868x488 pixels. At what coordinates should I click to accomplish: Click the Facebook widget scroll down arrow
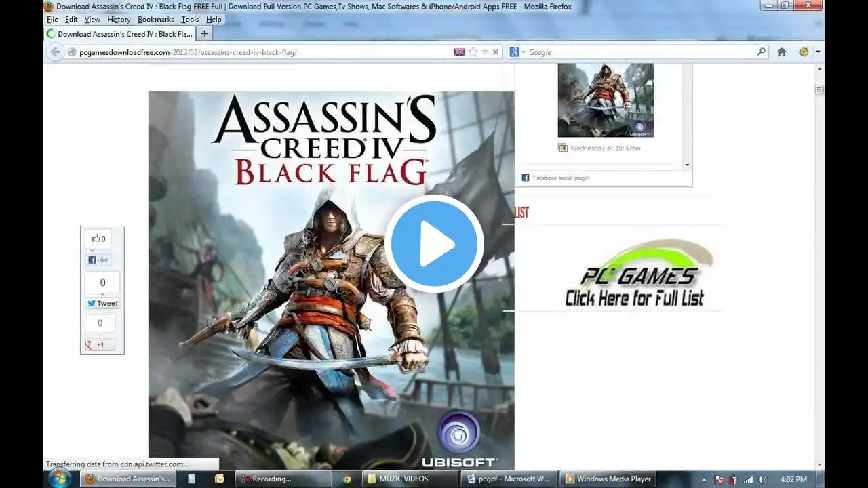click(687, 165)
